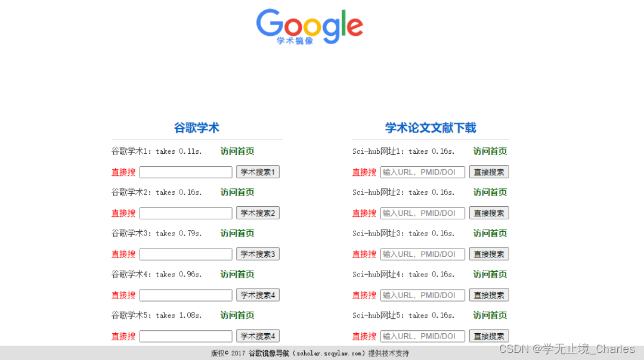Open the 学术论文文献下载 heading
Image resolution: width=644 pixels, height=360 pixels.
tap(431, 128)
